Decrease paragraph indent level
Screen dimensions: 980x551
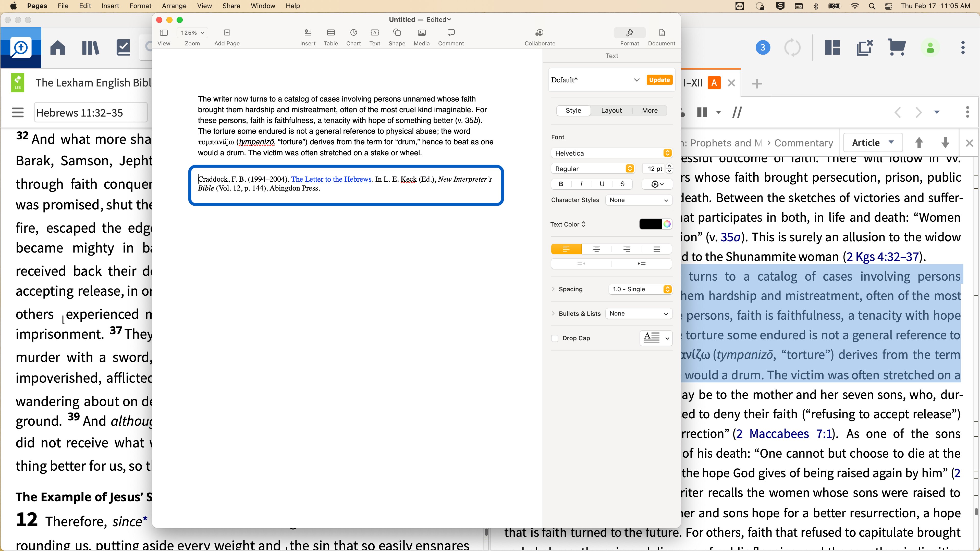tap(581, 264)
